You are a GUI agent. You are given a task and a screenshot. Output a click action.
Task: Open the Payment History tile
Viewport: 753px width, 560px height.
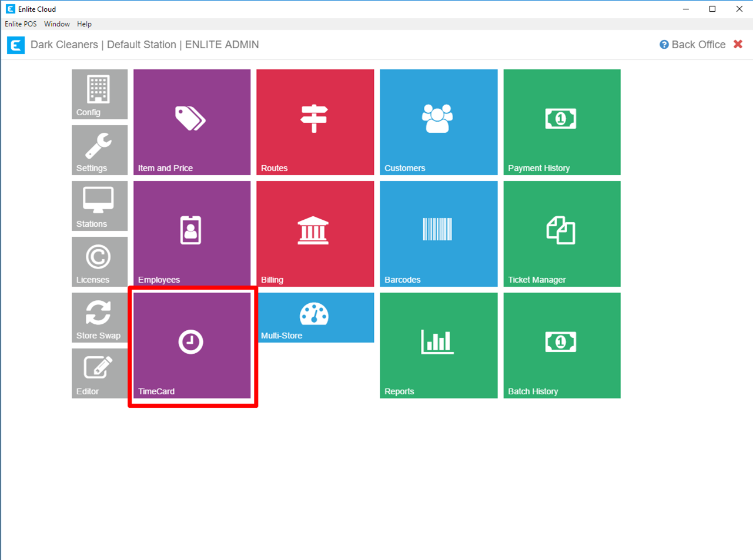pyautogui.click(x=562, y=122)
